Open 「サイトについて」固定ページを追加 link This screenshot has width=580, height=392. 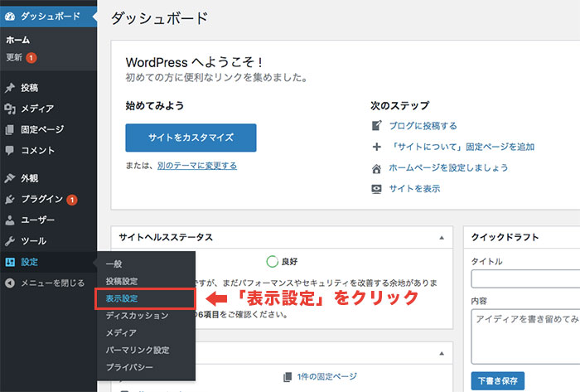(462, 147)
